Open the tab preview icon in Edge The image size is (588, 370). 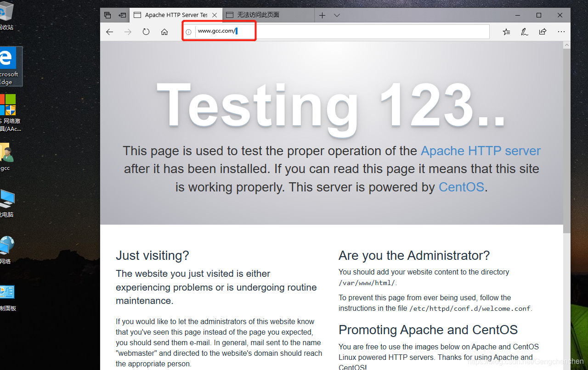click(x=107, y=15)
